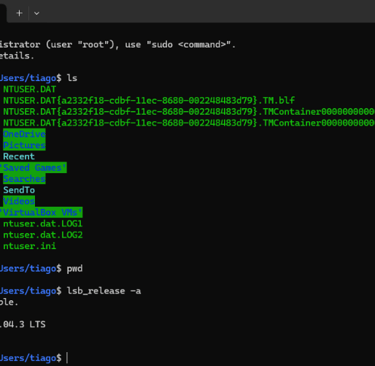The height and width of the screenshot is (366, 375).
Task: Expand the new tab profile dropdown chevron
Action: point(37,13)
